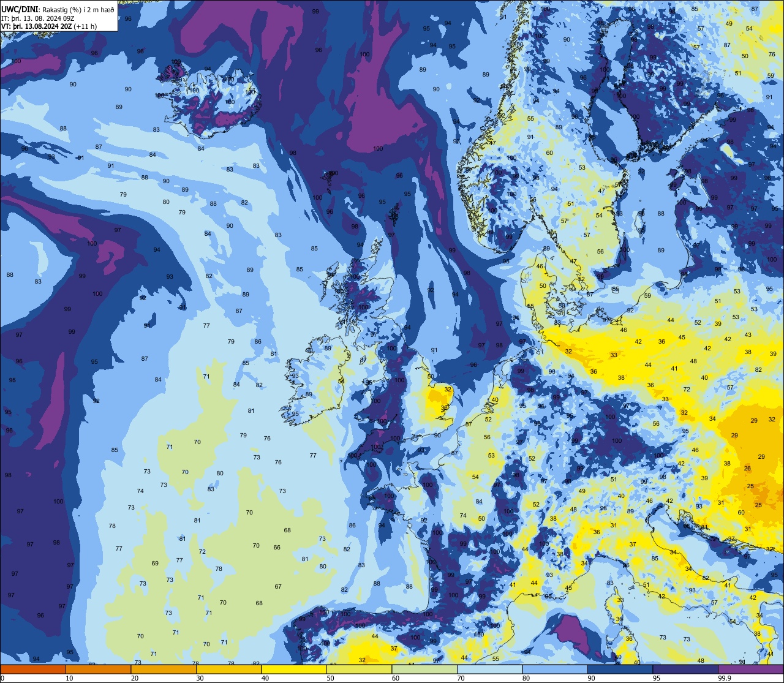This screenshot has width=784, height=683.
Task: Click the legend tick label '50'
Action: [330, 678]
